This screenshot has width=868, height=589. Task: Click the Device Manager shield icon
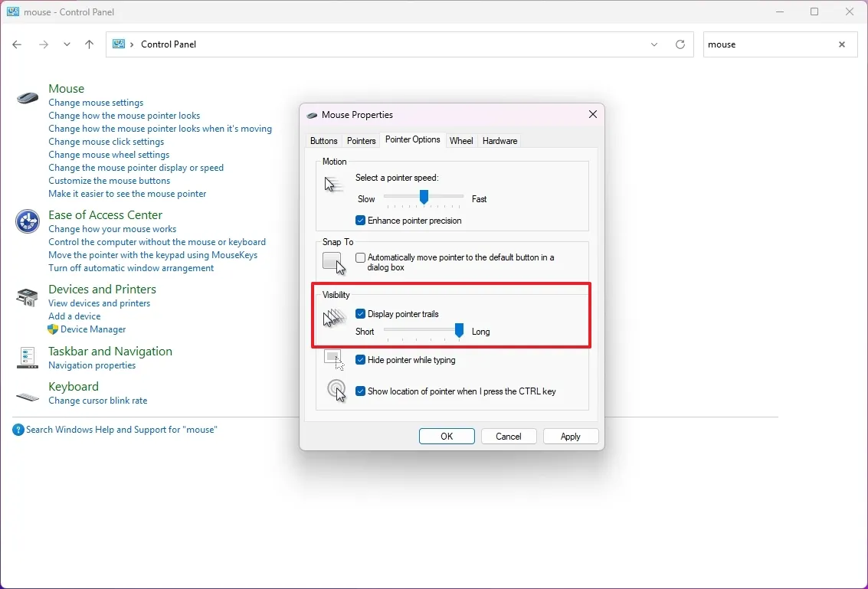coord(53,329)
